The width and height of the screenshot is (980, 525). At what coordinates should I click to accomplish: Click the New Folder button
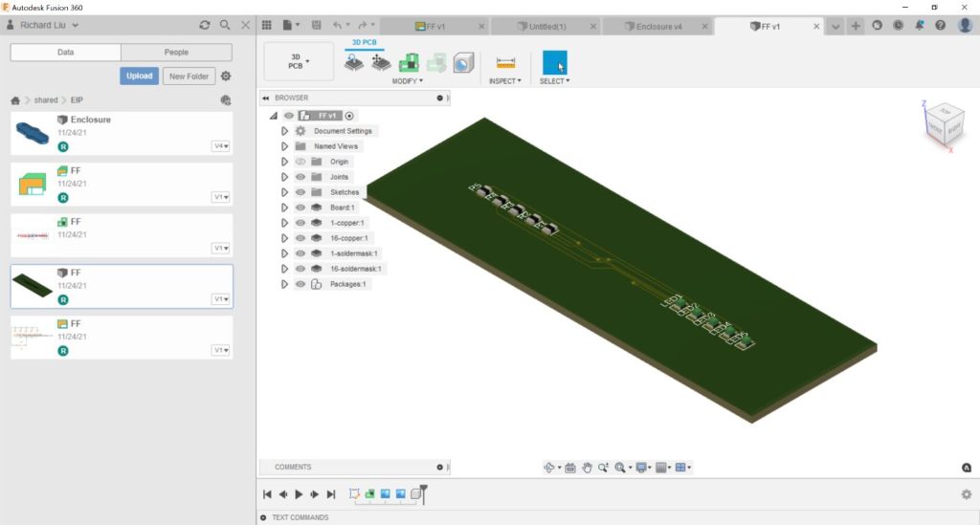(189, 76)
